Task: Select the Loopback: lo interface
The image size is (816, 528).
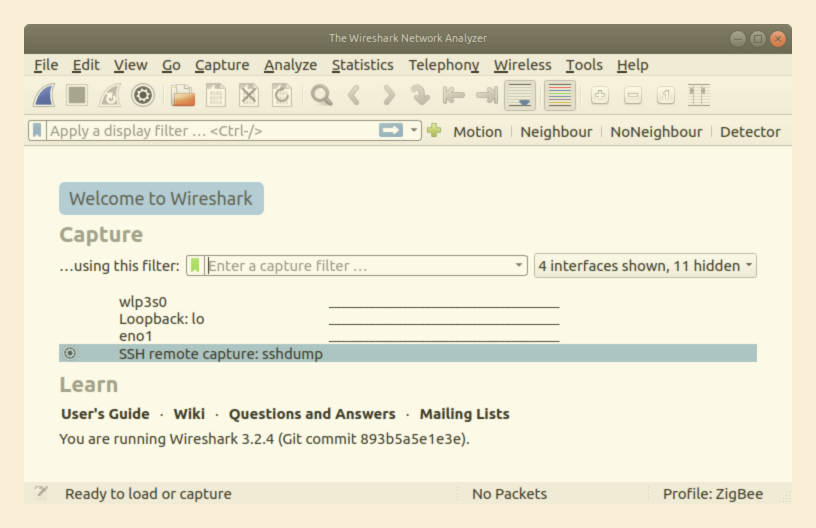Action: tap(161, 319)
